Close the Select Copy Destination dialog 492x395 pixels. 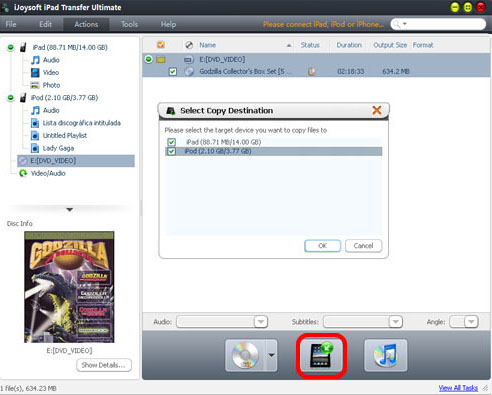[377, 110]
